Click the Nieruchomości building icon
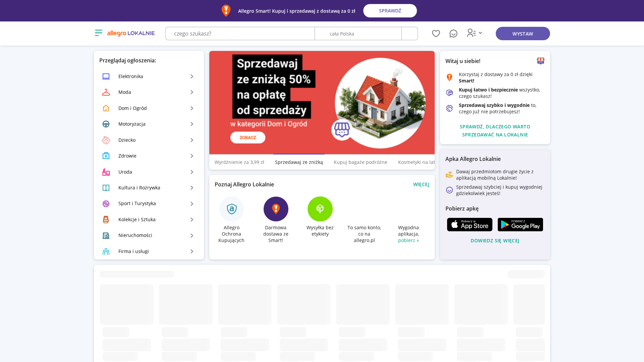The height and width of the screenshot is (362, 644). pos(106,236)
